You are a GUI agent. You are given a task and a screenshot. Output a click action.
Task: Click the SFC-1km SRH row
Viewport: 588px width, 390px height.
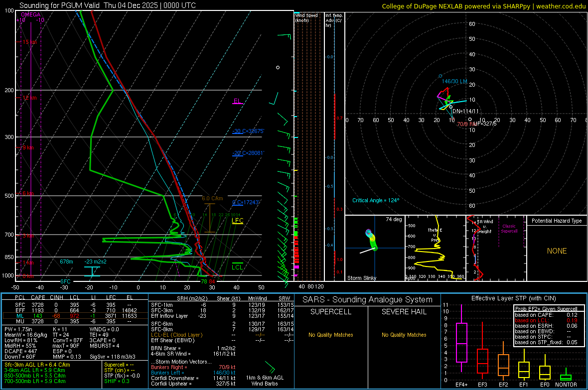[x=222, y=305]
